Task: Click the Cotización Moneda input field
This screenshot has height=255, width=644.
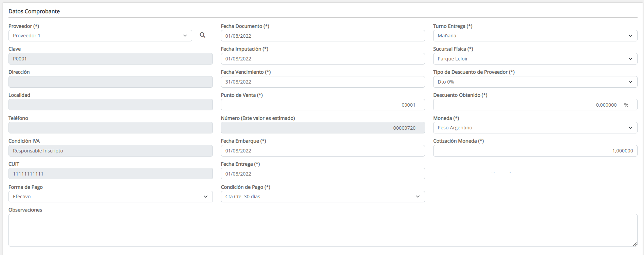Action: coord(535,151)
